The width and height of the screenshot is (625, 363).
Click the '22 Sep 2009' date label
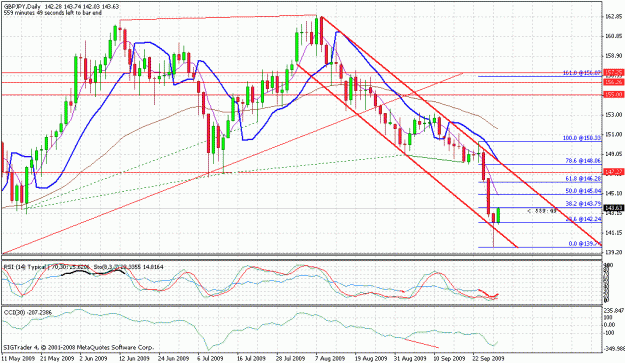coord(488,358)
